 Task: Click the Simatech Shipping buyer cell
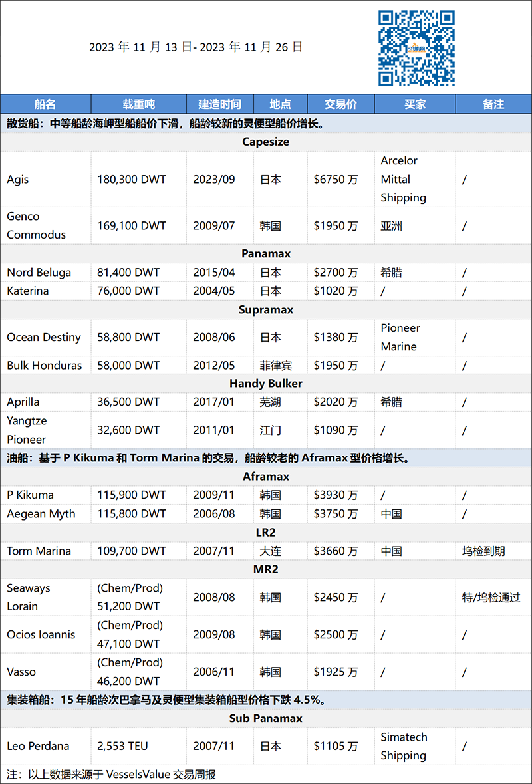tap(404, 747)
